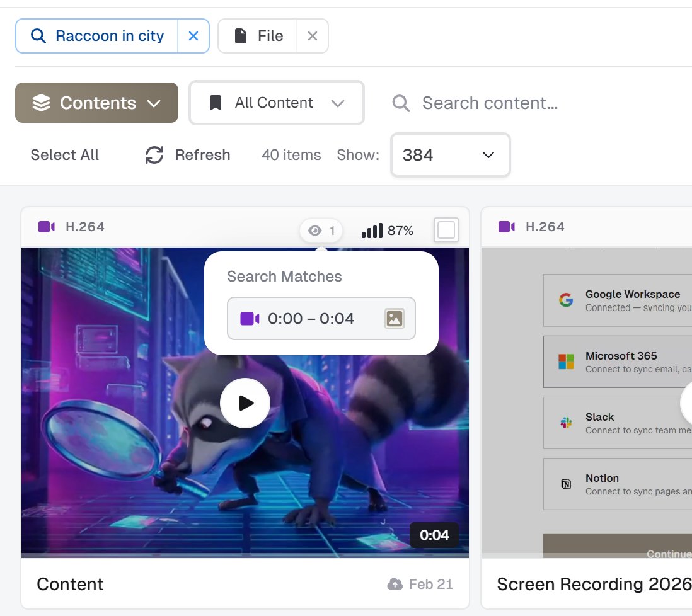Viewport: 692px width, 616px height.
Task: Click the Search Matches heading
Action: pos(284,277)
